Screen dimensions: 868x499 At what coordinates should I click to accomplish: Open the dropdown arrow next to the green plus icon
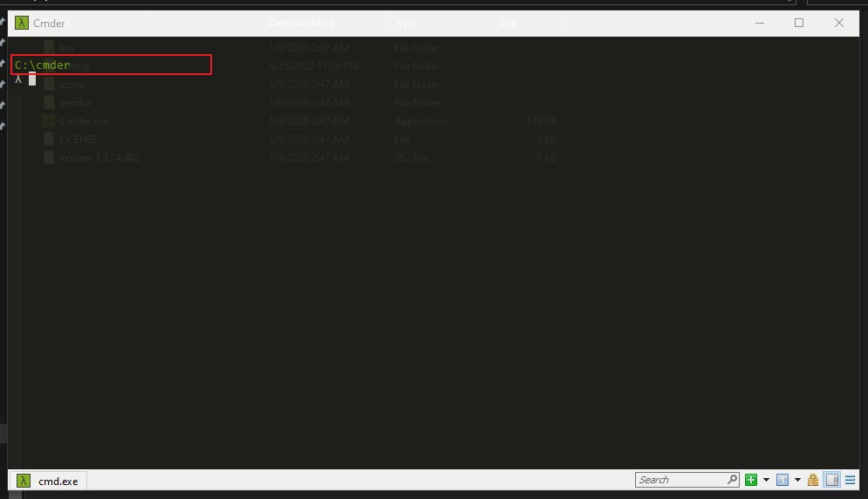[766, 480]
